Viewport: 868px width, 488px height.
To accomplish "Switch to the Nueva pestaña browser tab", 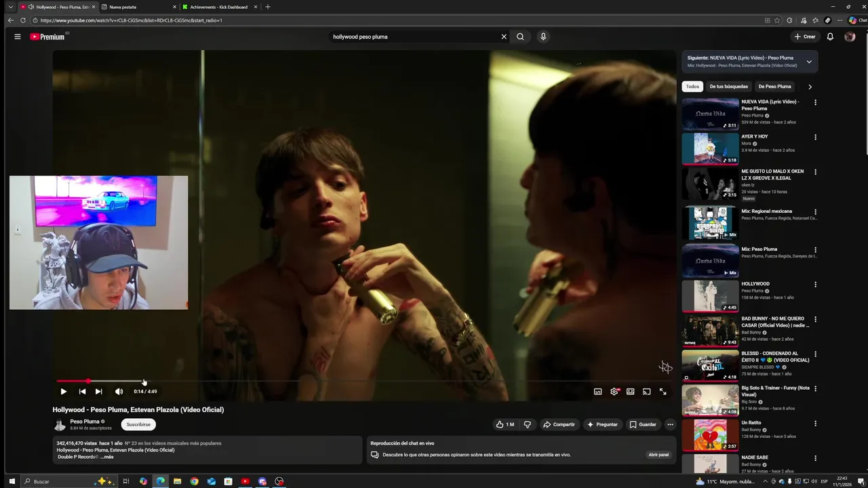I will tap(138, 7).
